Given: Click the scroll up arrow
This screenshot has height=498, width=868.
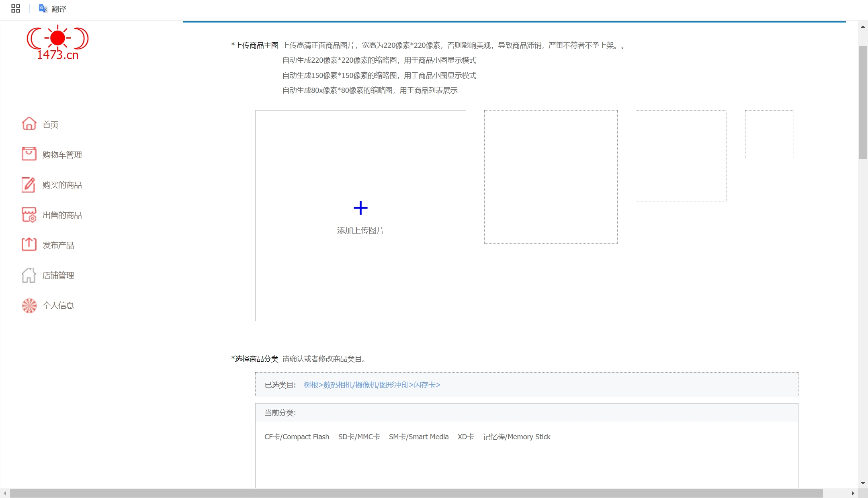Looking at the screenshot, I should click(863, 27).
